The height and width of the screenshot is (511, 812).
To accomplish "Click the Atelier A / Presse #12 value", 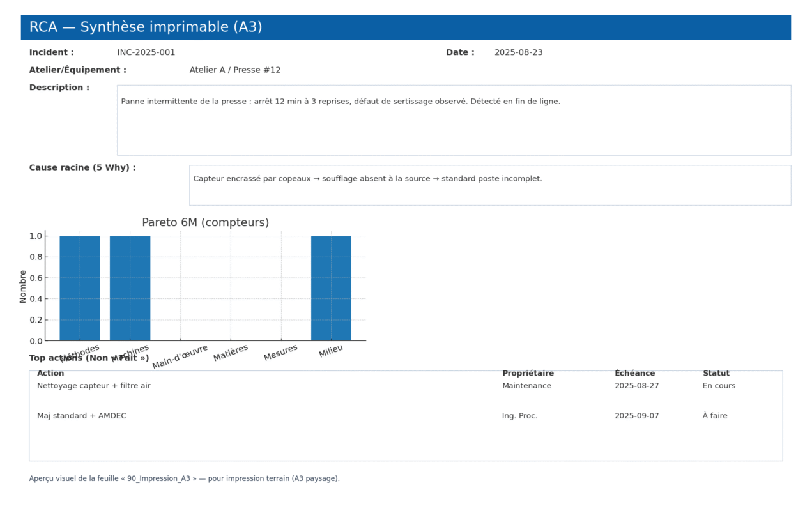I will tap(234, 70).
